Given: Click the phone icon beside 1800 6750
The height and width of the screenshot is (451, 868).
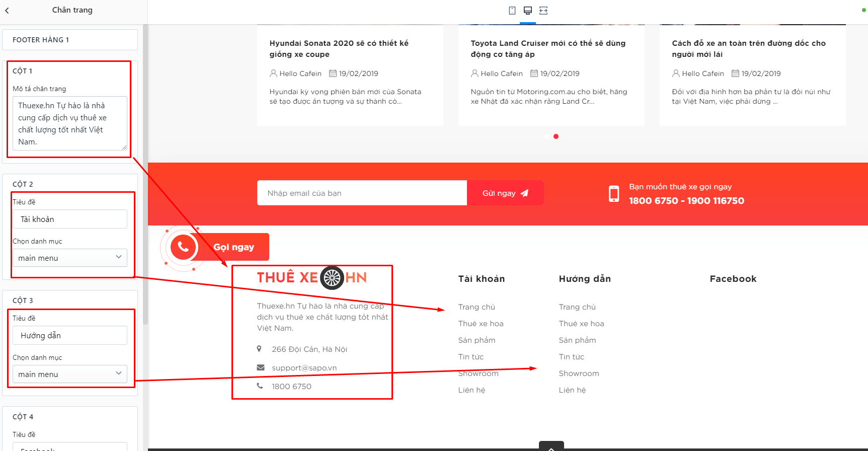Looking at the screenshot, I should tap(260, 386).
